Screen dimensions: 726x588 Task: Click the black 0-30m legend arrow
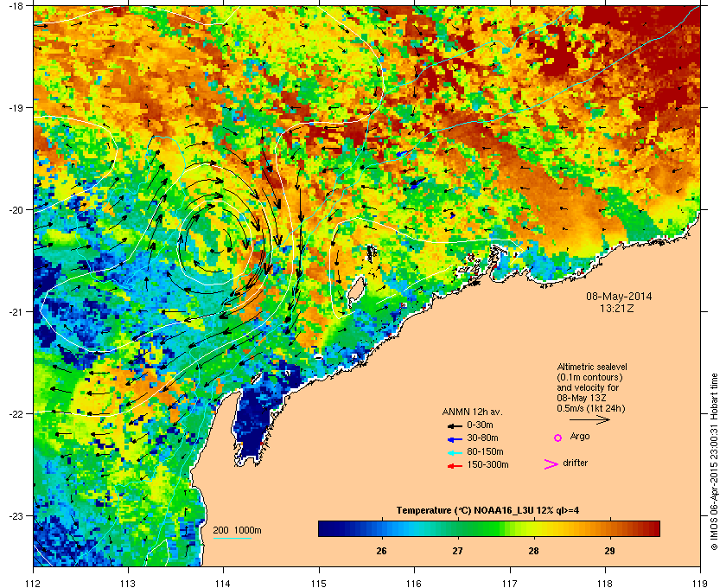[x=455, y=425]
